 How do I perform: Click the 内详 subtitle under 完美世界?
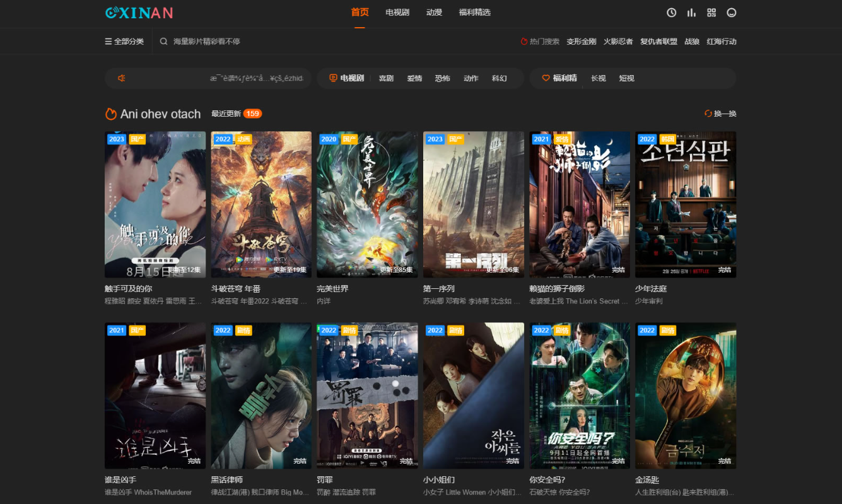(x=324, y=302)
